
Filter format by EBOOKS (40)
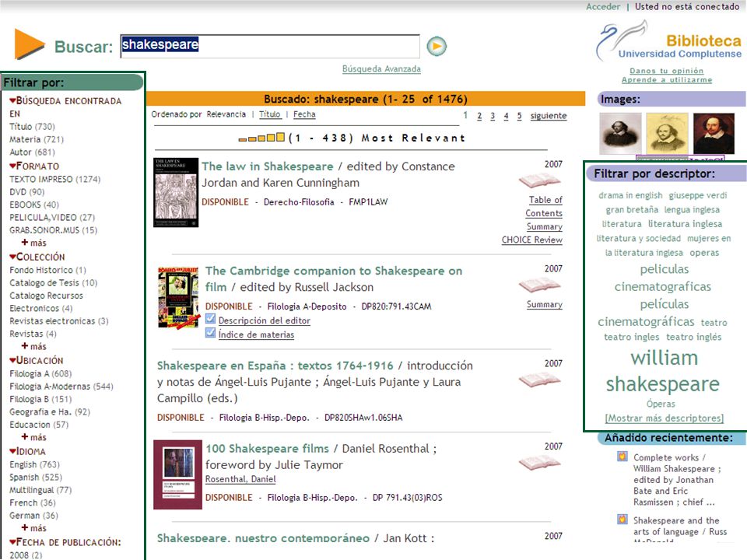(x=33, y=205)
